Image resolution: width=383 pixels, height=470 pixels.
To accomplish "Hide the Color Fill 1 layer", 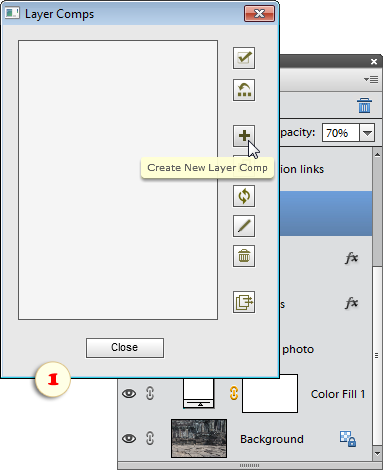I will click(129, 394).
